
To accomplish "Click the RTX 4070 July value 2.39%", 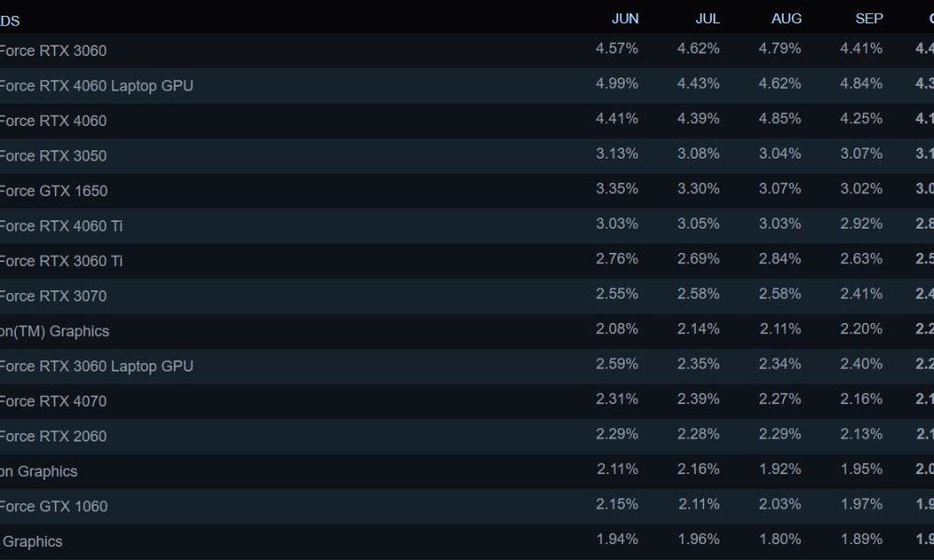I will (x=698, y=399).
